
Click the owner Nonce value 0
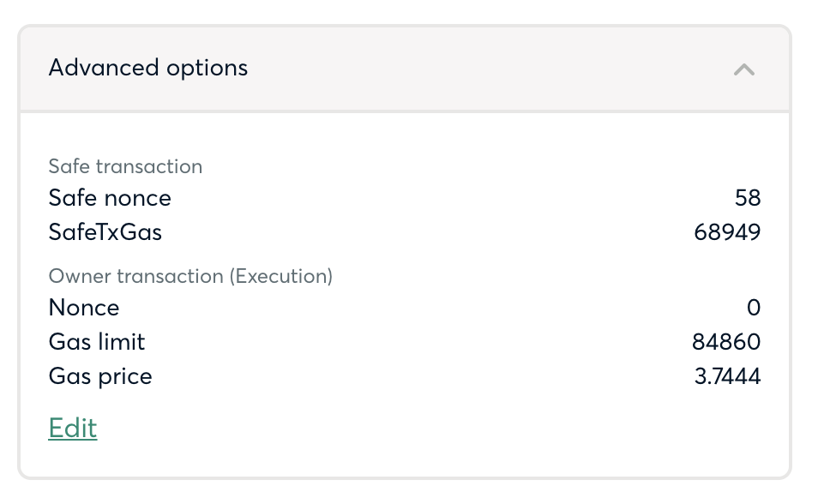click(754, 308)
